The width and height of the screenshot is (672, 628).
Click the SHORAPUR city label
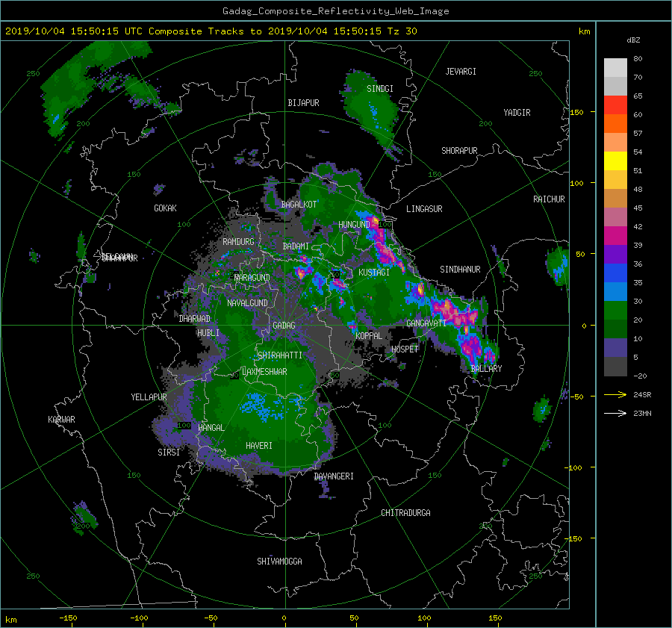click(459, 151)
